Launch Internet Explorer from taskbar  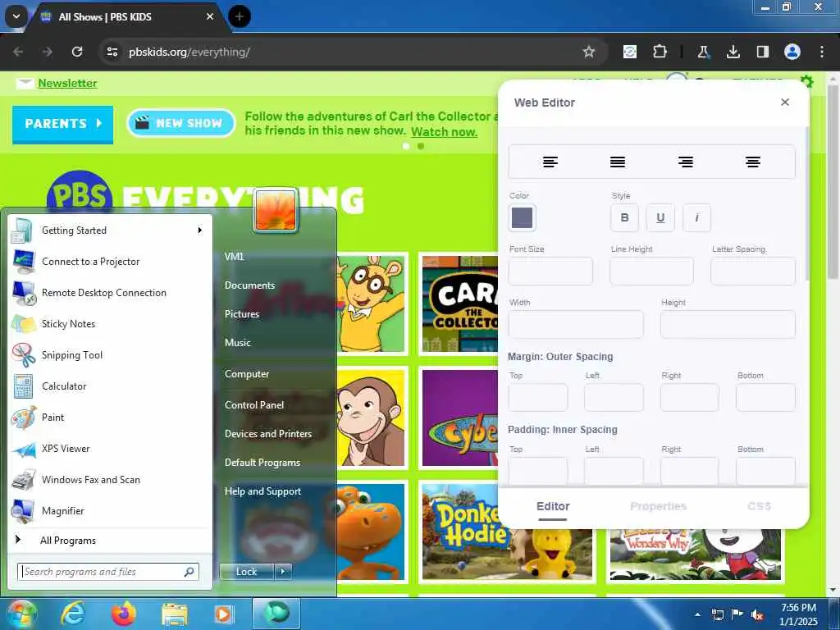73,614
